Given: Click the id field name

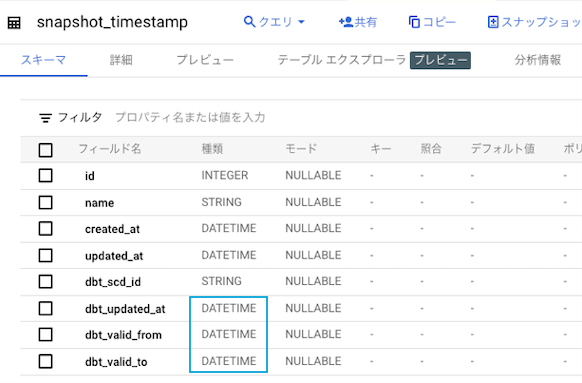Looking at the screenshot, I should [x=90, y=176].
